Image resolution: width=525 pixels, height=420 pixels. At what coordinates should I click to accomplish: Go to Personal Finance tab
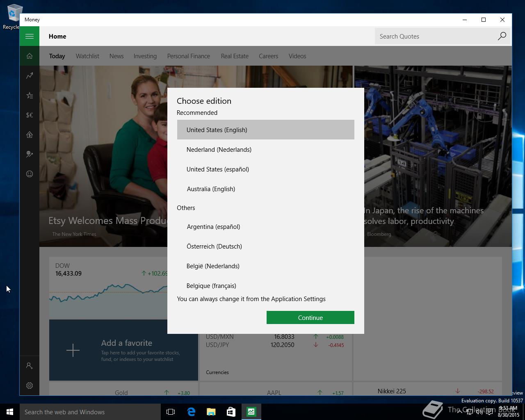click(189, 56)
